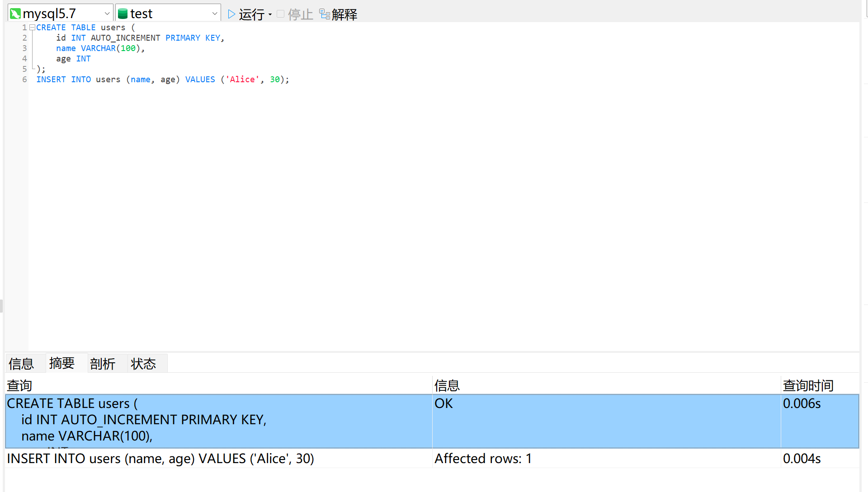Switch to the 信息 (Info) tab

coord(21,363)
